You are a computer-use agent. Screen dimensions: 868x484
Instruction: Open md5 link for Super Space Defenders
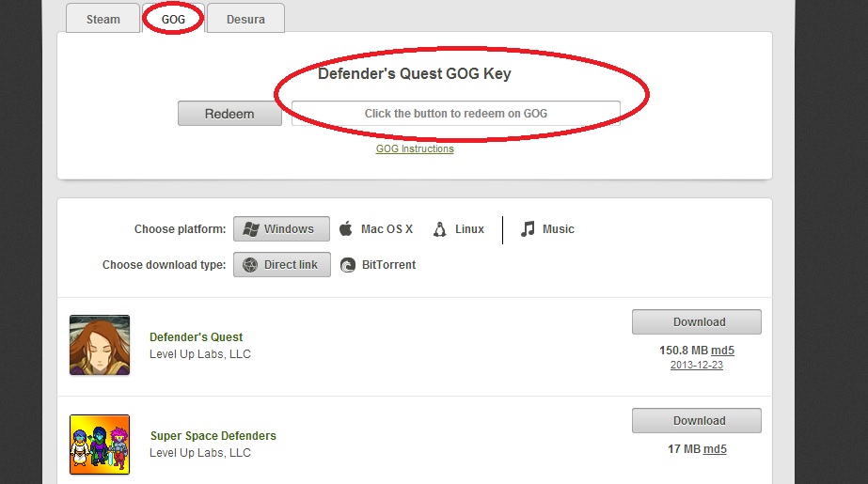click(x=715, y=449)
